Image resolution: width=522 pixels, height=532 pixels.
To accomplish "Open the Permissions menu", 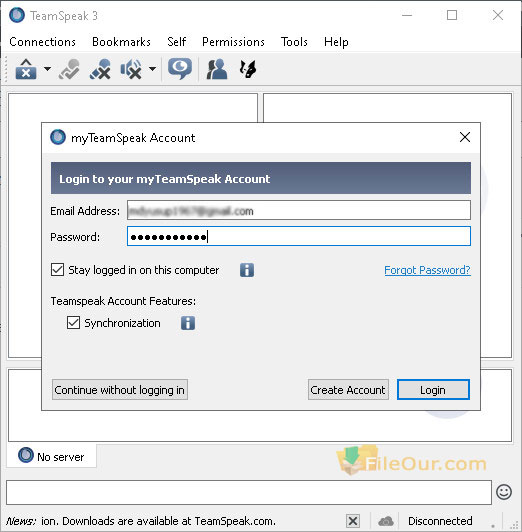I will point(233,42).
